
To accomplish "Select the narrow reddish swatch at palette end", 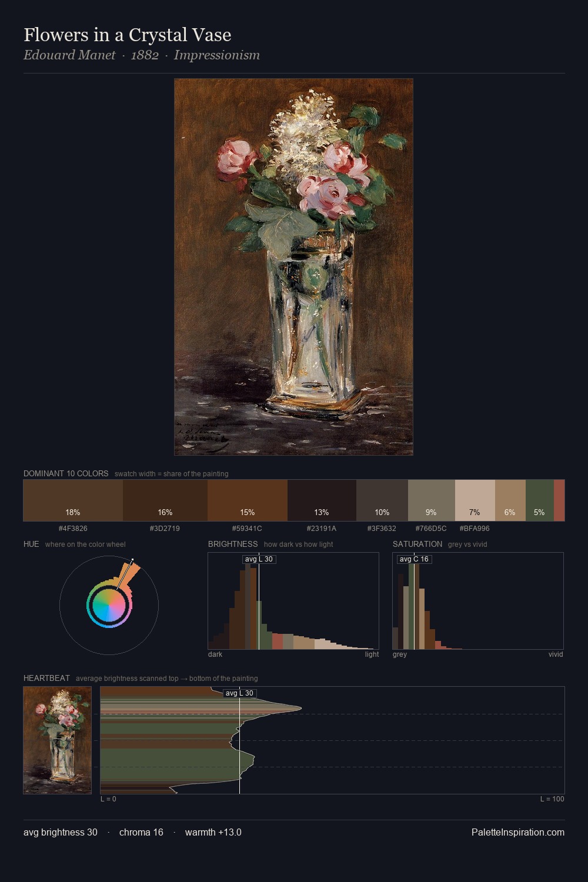I will [x=559, y=500].
